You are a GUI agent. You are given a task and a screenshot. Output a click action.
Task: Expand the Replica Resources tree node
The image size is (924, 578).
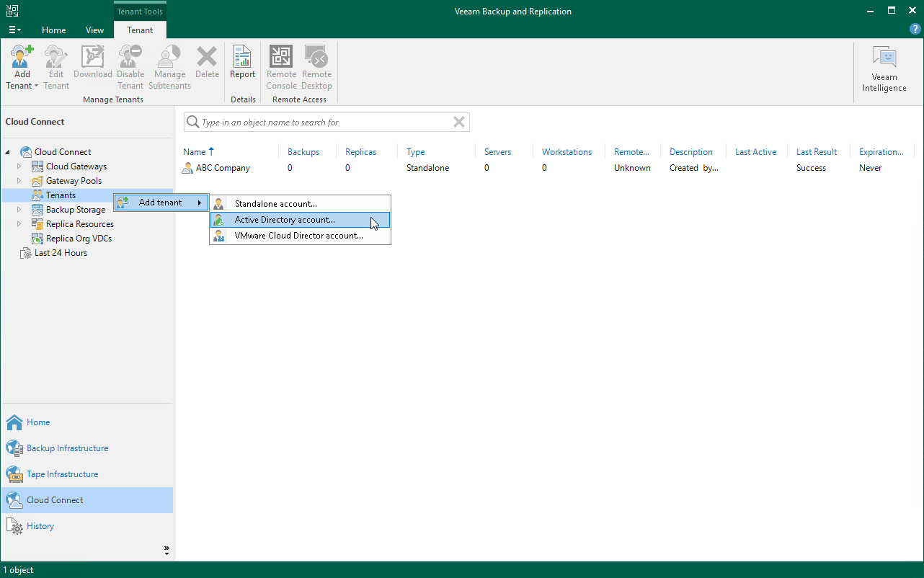coord(19,224)
